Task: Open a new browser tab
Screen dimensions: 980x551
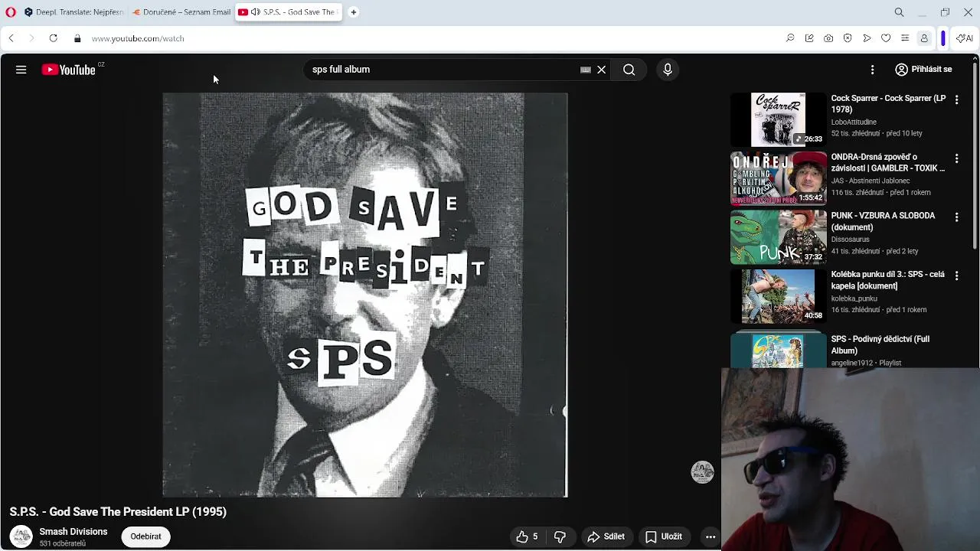Action: pos(354,12)
